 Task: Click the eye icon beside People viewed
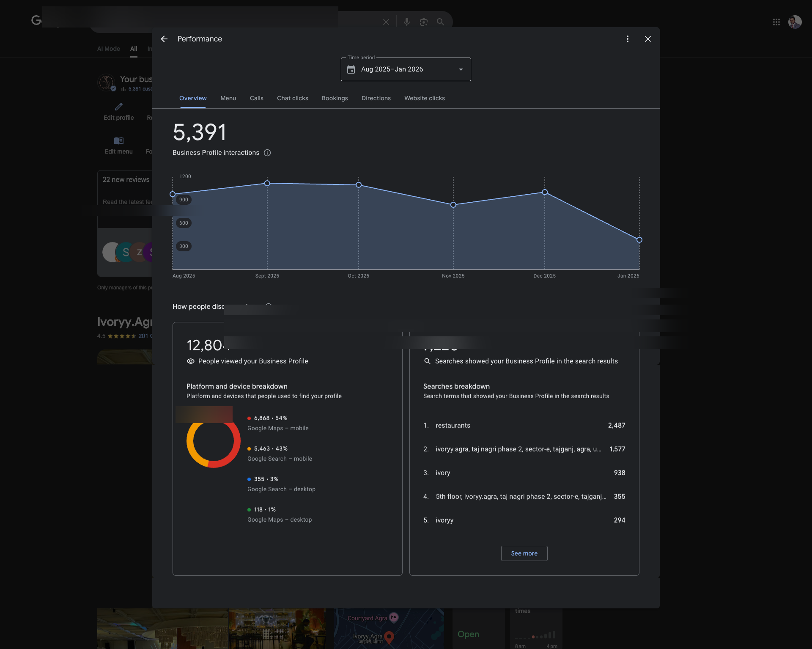point(191,361)
